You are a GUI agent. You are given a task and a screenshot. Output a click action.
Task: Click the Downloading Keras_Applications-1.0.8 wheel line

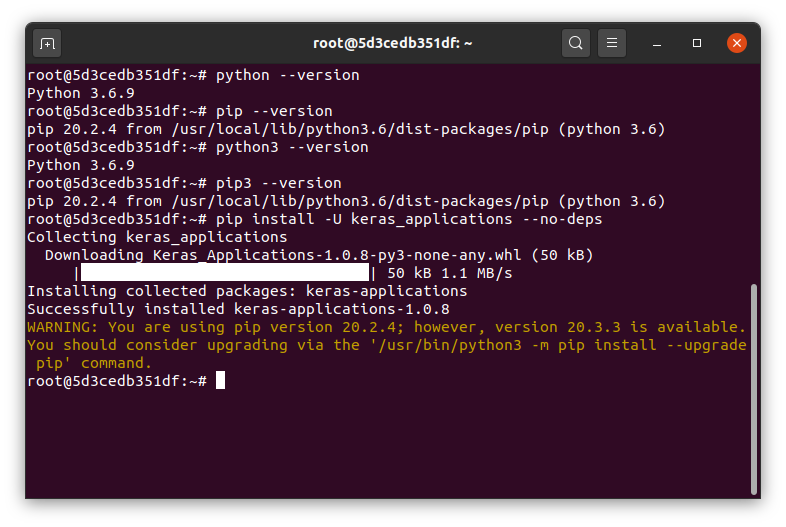pos(319,255)
